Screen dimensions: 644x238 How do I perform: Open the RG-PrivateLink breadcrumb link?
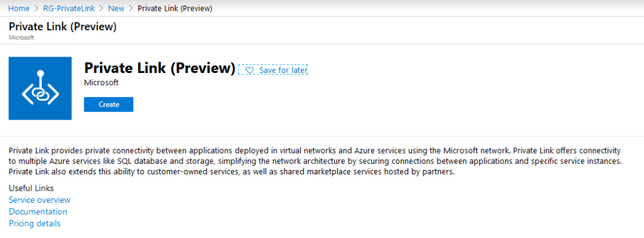(69, 8)
